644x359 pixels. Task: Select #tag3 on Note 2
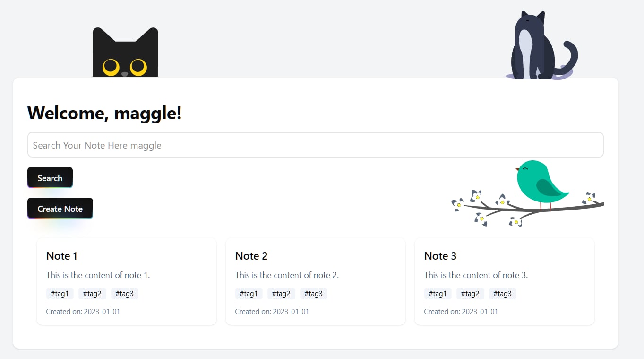click(x=313, y=294)
